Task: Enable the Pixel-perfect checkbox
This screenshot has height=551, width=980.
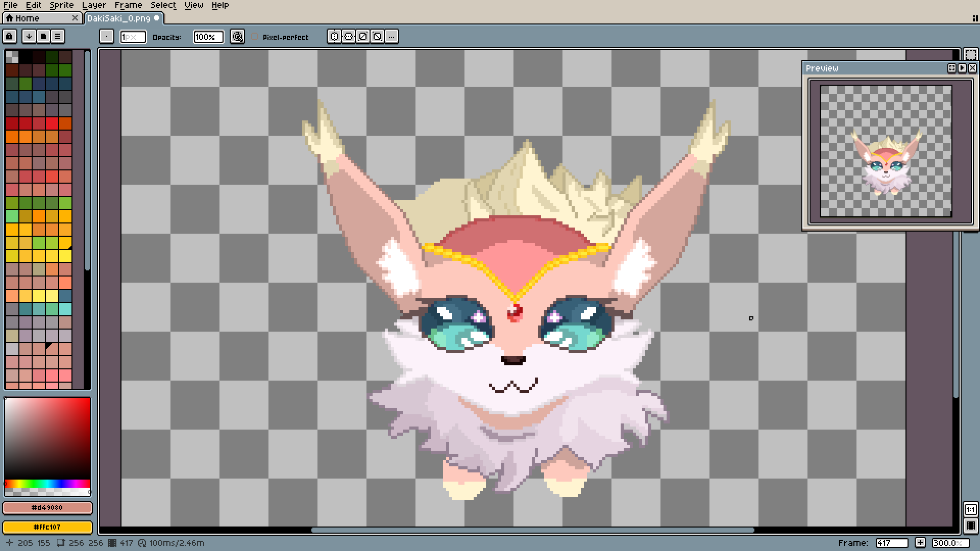Action: (255, 37)
